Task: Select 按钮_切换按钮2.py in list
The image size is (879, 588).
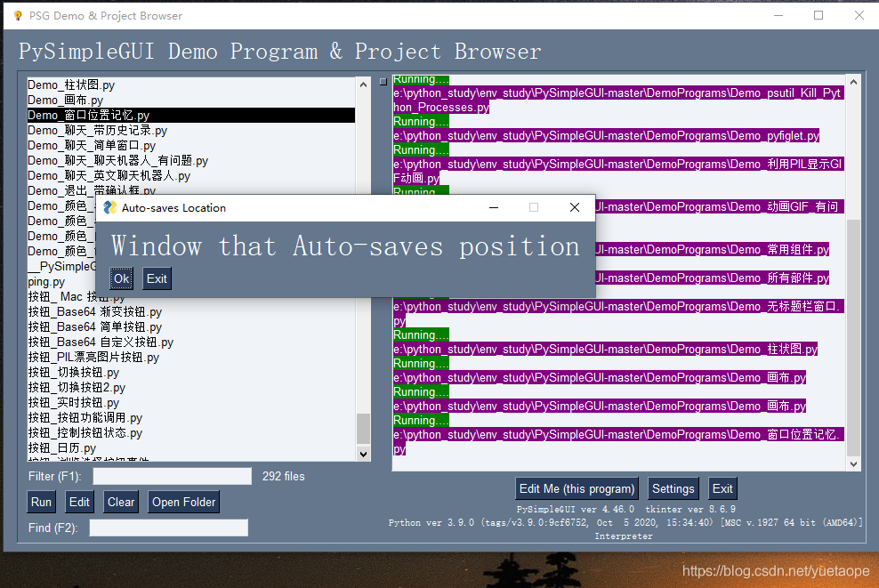Action: pos(190,387)
